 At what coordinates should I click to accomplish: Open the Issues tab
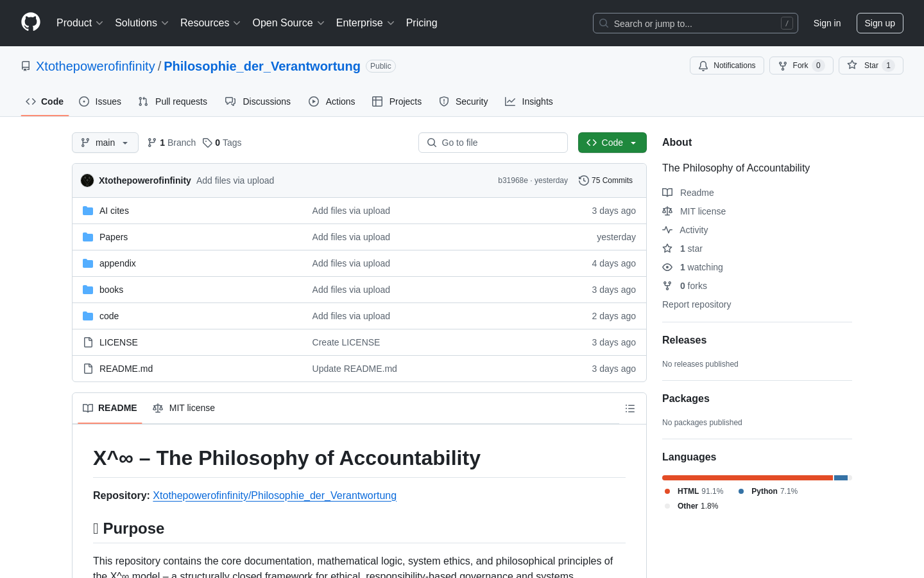click(x=100, y=101)
